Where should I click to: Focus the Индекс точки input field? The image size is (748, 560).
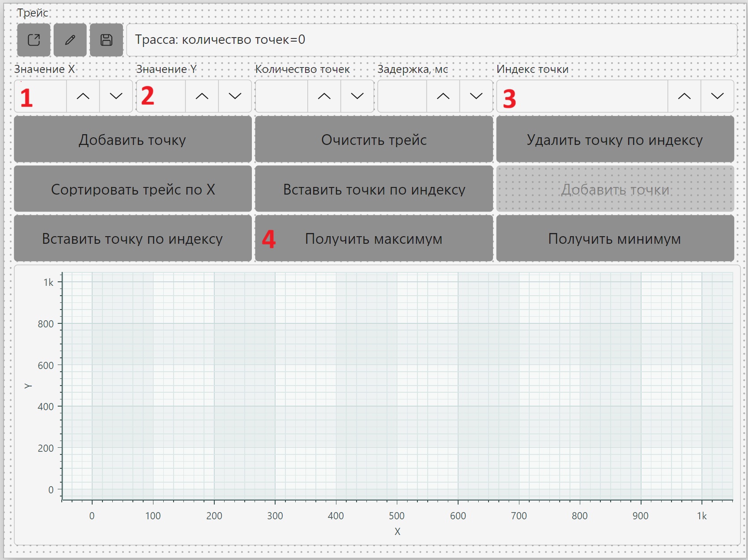pos(582,96)
